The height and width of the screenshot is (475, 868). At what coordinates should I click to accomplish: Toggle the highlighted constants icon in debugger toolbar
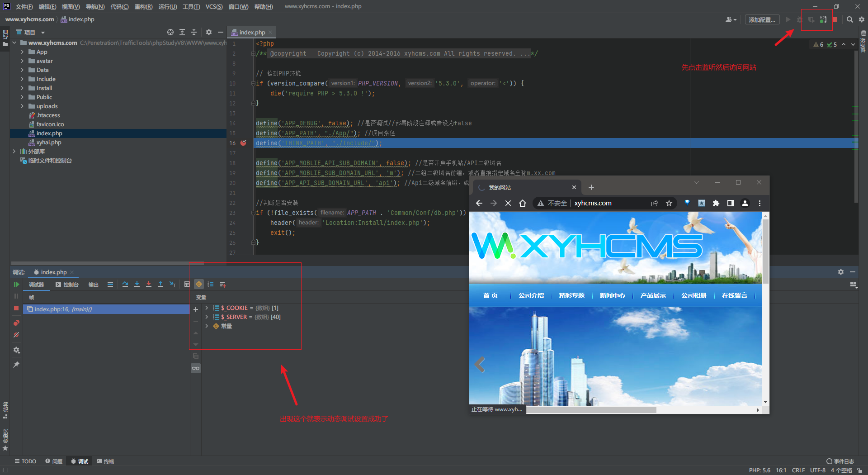(199, 285)
